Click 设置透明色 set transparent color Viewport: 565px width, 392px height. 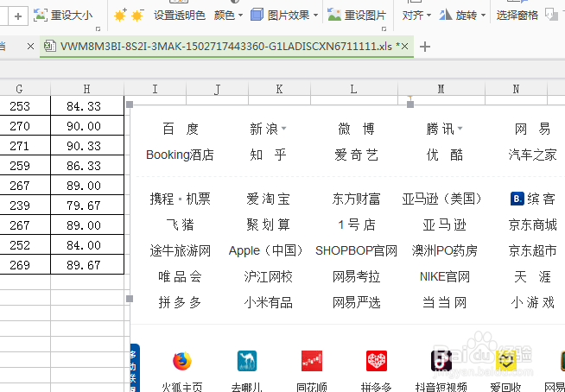click(180, 16)
